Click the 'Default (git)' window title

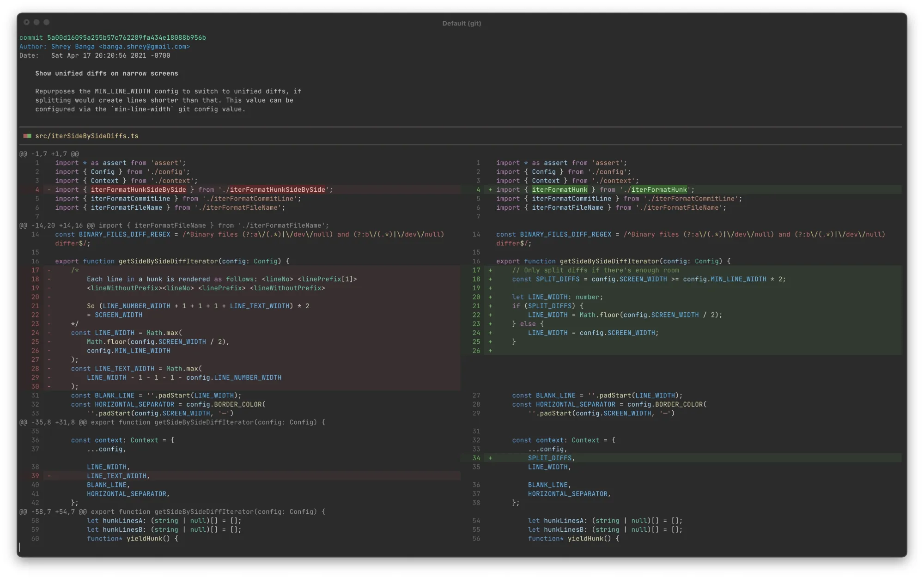tap(462, 24)
